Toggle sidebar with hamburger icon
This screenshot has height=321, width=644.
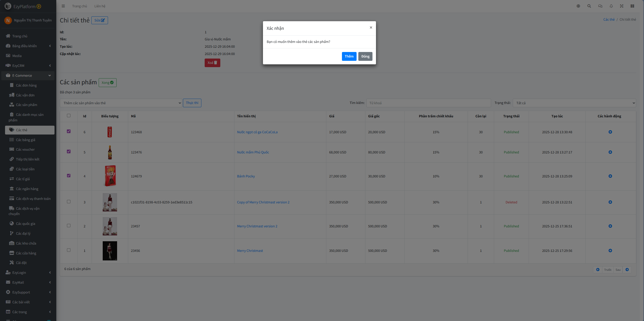63,6
